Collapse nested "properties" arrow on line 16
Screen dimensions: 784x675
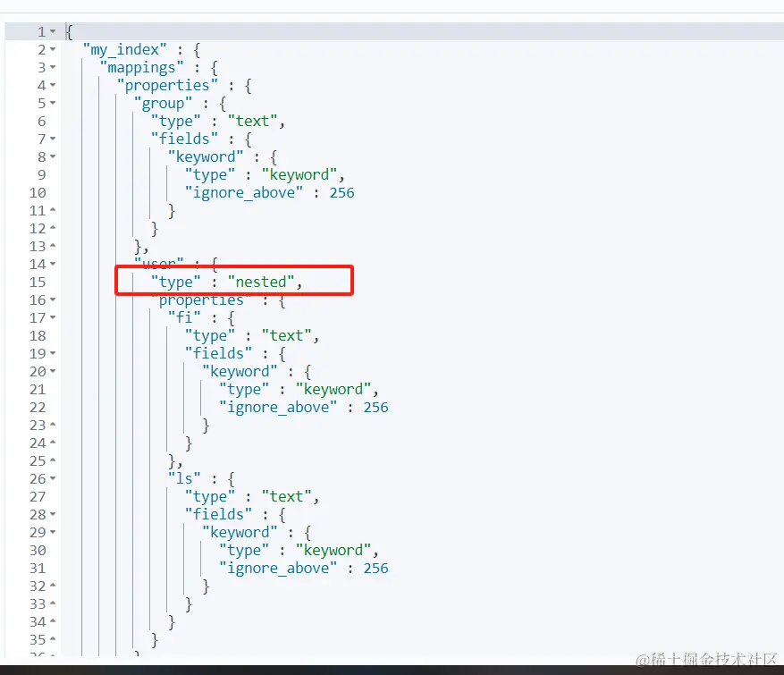(53, 300)
